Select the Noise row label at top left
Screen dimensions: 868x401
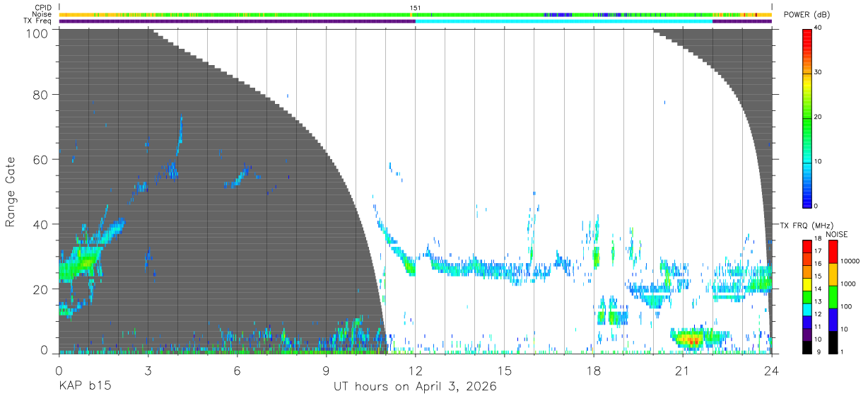[x=42, y=14]
